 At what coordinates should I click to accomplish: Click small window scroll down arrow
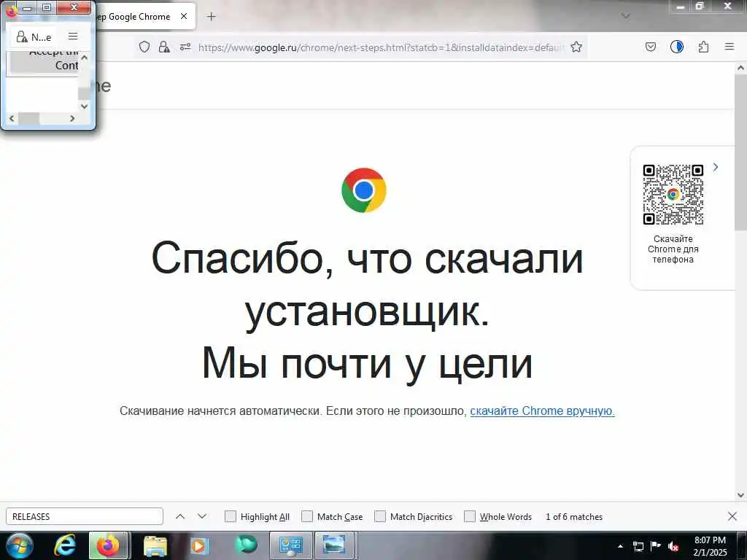point(85,106)
